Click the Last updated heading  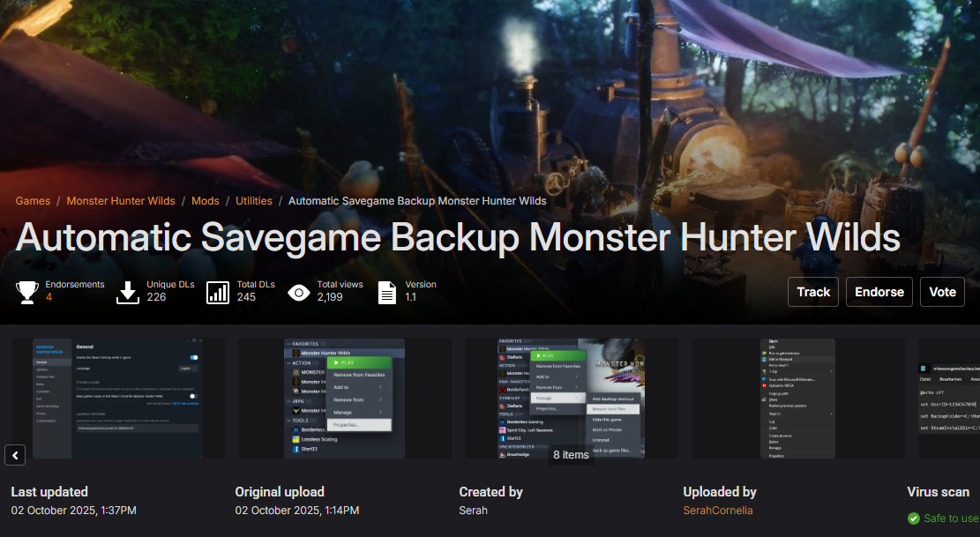pyautogui.click(x=49, y=491)
